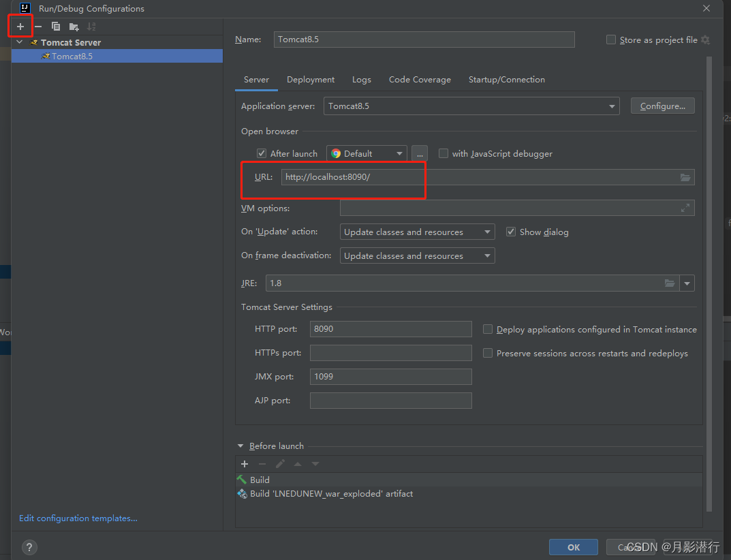Open Edit configuration templates link

(78, 518)
